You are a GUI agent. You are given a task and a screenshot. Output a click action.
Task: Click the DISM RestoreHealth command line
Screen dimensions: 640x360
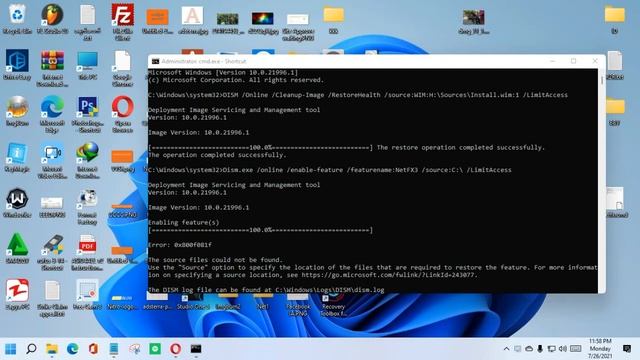(x=358, y=95)
